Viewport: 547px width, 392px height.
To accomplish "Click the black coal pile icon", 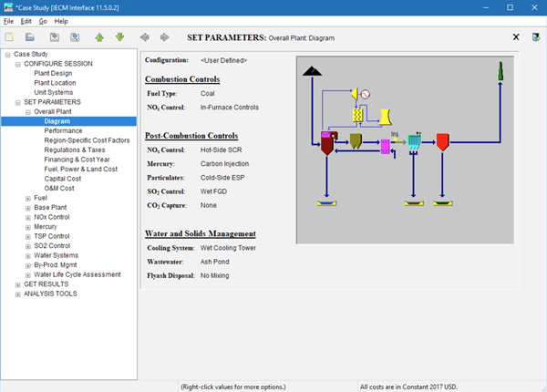I will [x=311, y=72].
